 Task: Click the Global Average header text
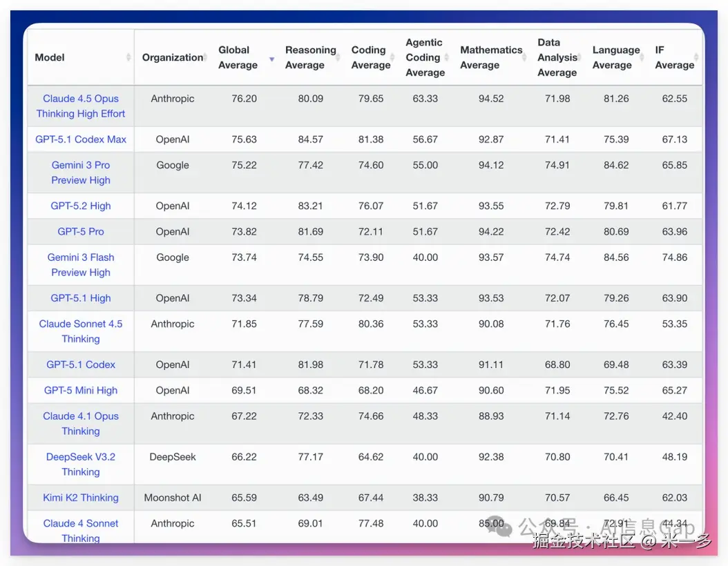(238, 57)
